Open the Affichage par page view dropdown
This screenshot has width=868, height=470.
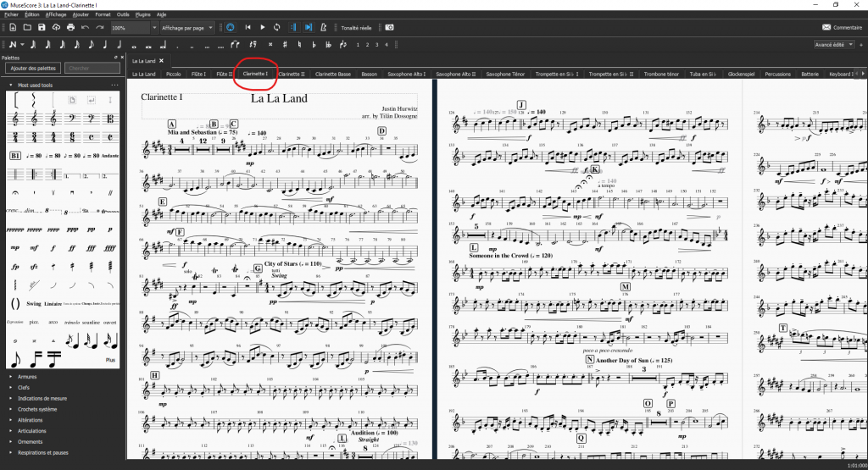[x=187, y=28]
